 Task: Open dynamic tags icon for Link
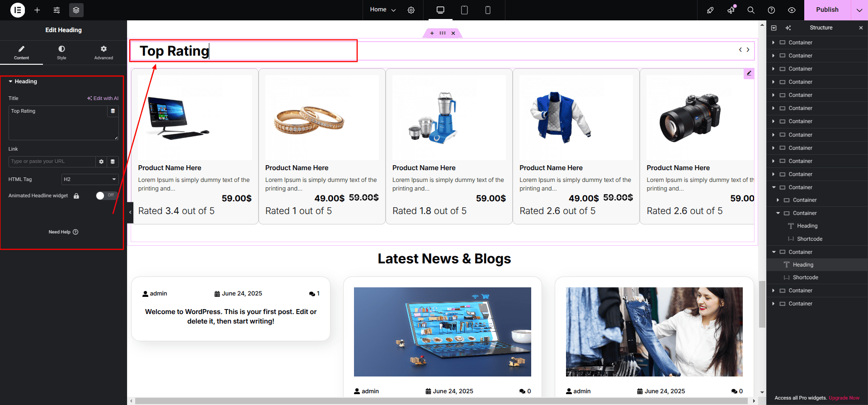pyautogui.click(x=113, y=162)
